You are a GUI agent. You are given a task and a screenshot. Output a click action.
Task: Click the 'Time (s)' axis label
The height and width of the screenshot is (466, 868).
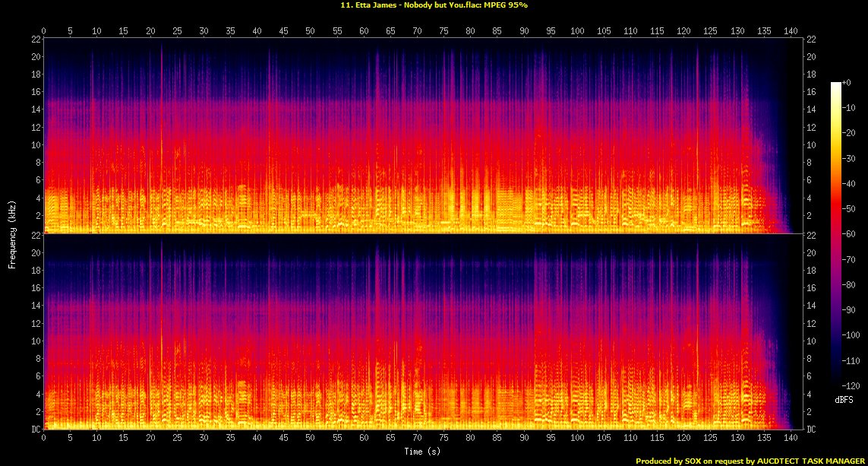click(x=423, y=452)
